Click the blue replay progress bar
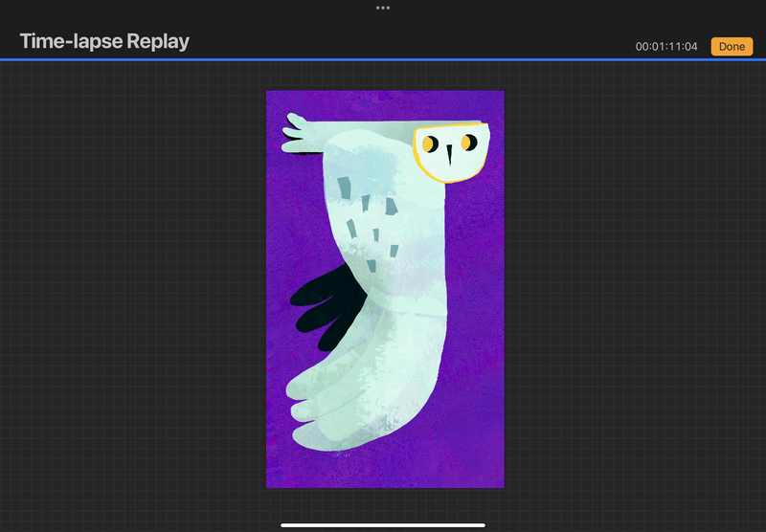This screenshot has height=532, width=766. click(x=383, y=59)
